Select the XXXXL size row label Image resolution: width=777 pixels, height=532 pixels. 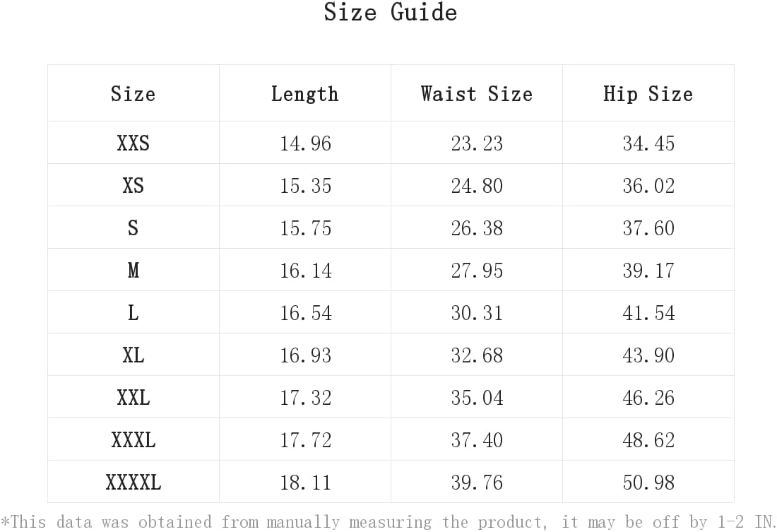tap(133, 483)
